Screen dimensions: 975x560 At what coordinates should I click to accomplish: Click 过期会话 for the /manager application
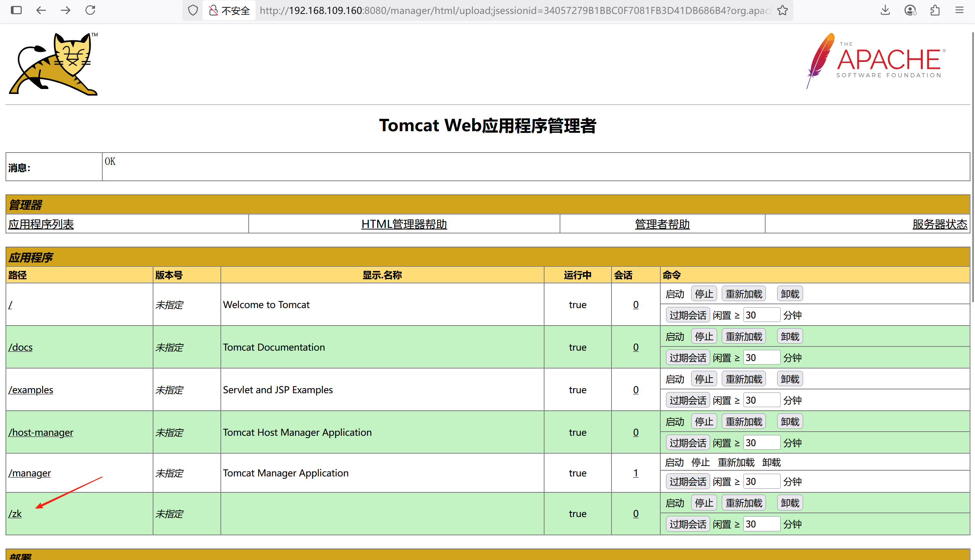(688, 481)
